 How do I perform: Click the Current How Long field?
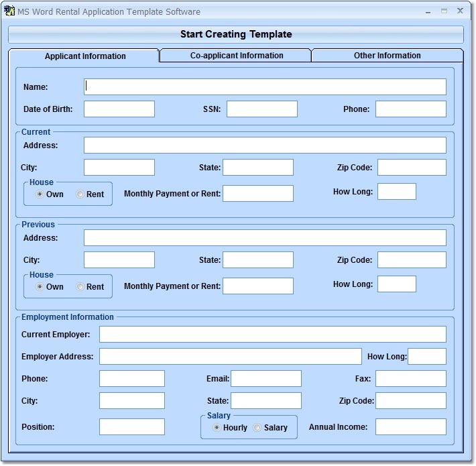pyautogui.click(x=397, y=191)
